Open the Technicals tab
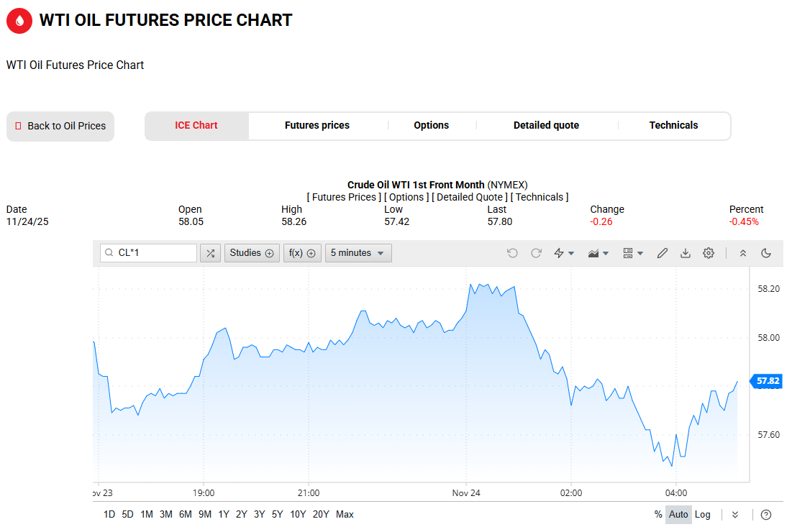This screenshot has width=792, height=532. tap(673, 126)
